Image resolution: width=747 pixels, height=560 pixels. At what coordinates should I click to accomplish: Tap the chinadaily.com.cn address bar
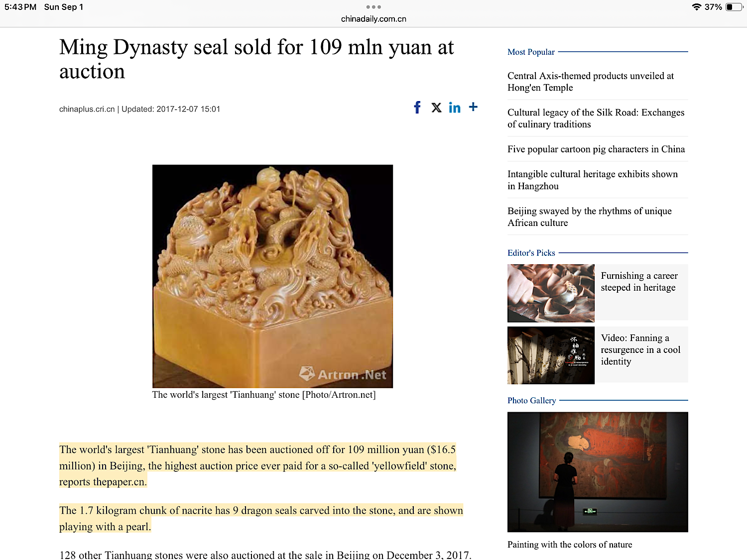(x=373, y=19)
